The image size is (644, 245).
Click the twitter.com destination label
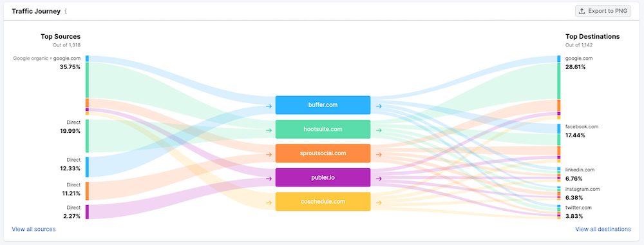(x=578, y=208)
